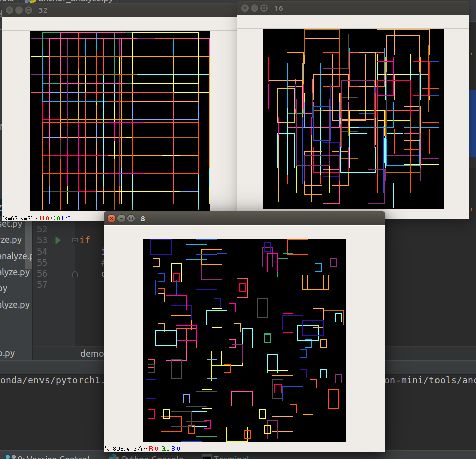Click the title bar text '16'

(279, 8)
